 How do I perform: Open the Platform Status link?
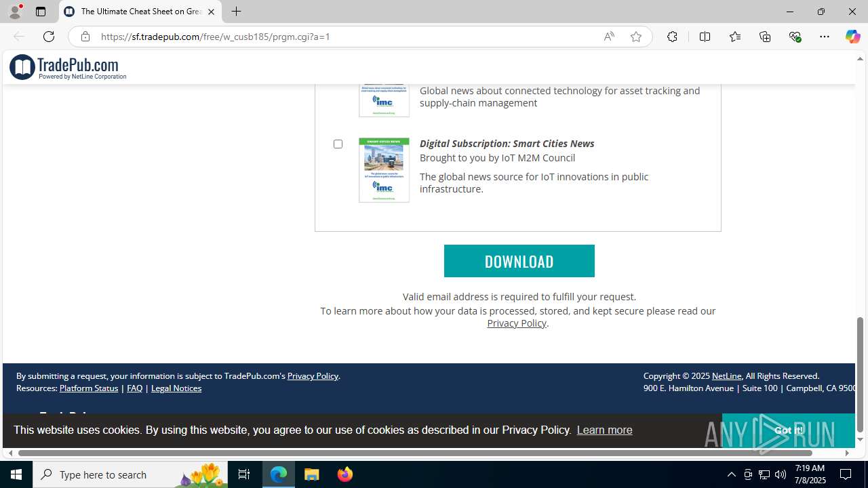tap(89, 388)
